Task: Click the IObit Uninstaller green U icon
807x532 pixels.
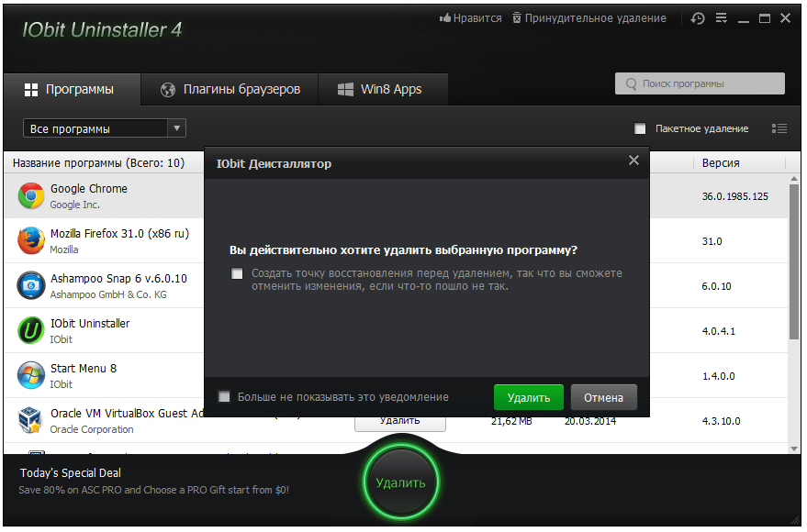Action: pyautogui.click(x=31, y=330)
